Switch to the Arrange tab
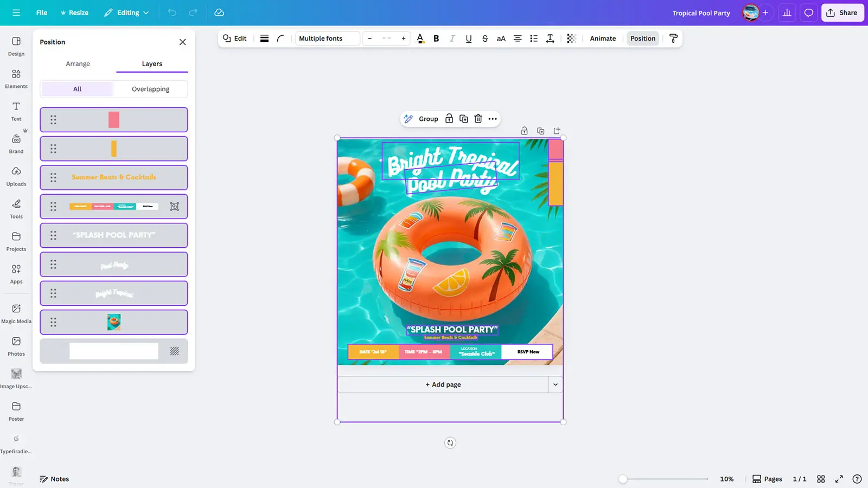The width and height of the screenshot is (868, 488). coord(78,64)
